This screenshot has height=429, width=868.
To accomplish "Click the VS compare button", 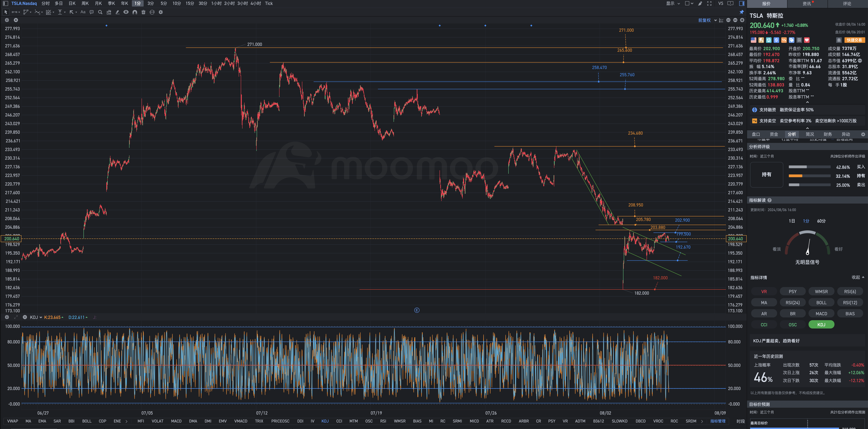I will [721, 3].
